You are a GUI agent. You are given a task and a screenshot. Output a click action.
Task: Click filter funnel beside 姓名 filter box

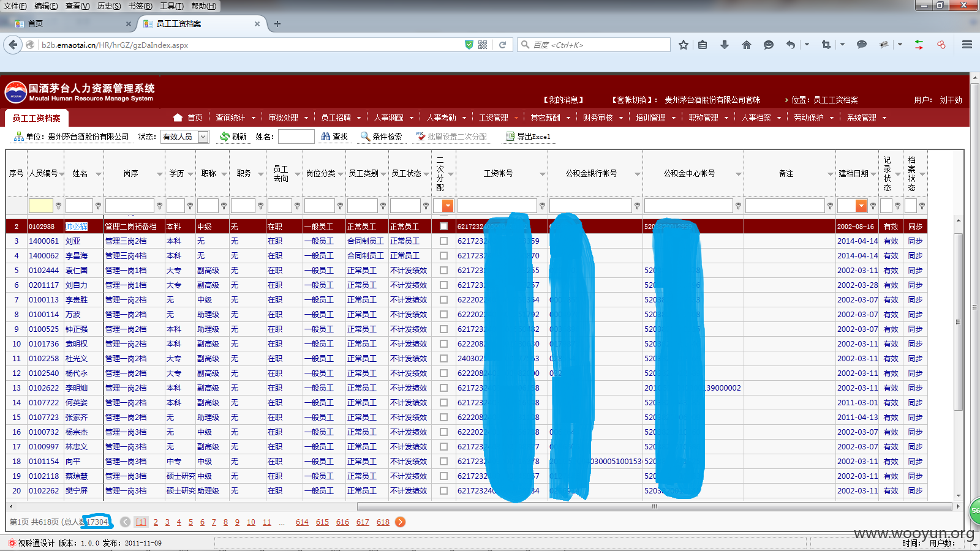[x=99, y=206]
